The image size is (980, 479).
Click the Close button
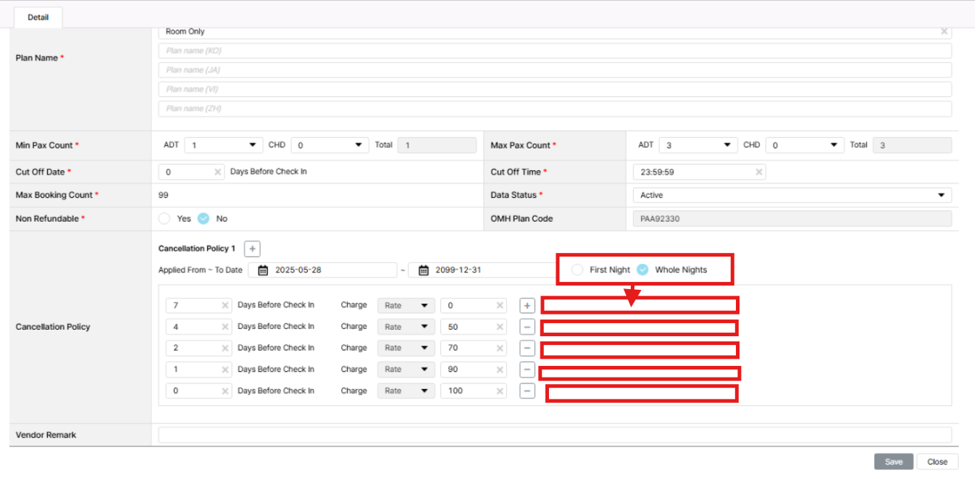pyautogui.click(x=937, y=462)
